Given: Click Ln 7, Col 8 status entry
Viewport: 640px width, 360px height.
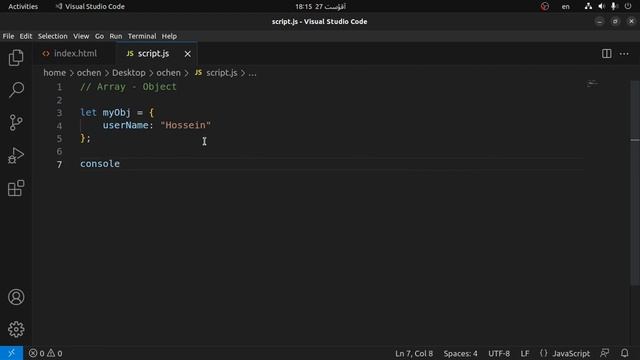Looking at the screenshot, I should point(414,353).
